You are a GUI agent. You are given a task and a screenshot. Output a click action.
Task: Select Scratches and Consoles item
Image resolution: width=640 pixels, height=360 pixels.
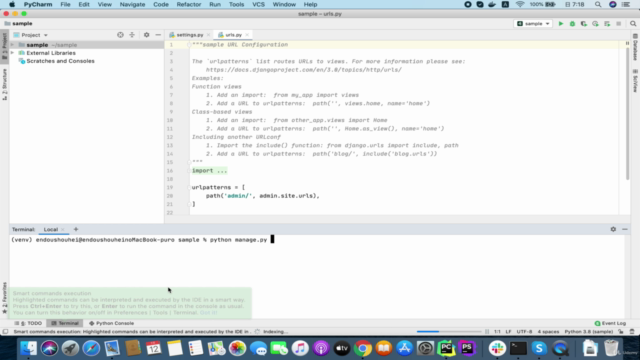pos(60,61)
